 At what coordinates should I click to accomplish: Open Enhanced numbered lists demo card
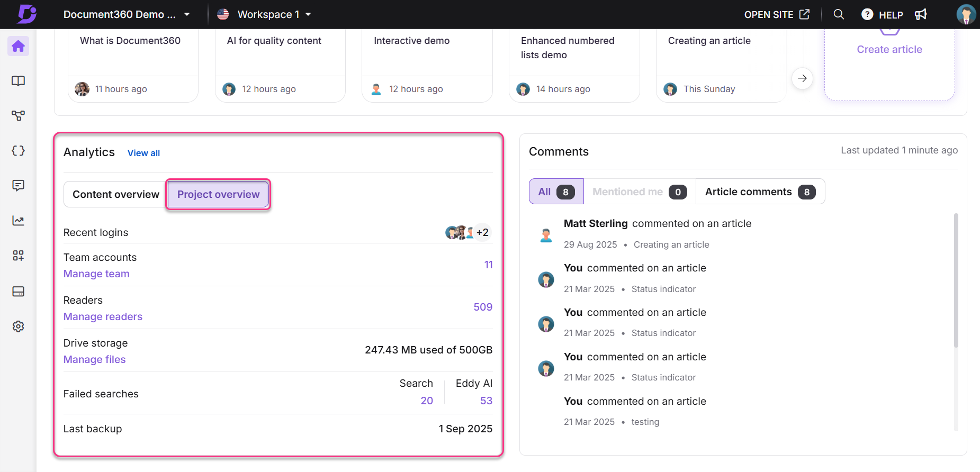click(574, 66)
